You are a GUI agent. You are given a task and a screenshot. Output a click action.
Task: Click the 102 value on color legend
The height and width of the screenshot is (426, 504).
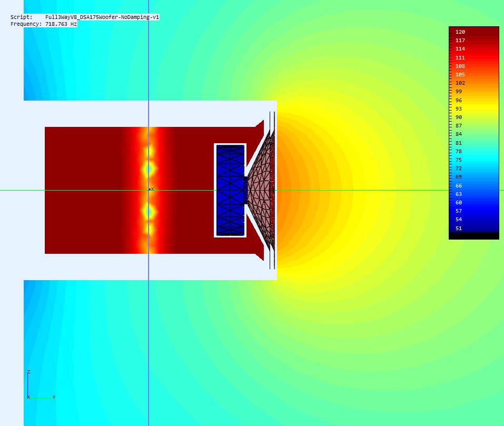[460, 83]
